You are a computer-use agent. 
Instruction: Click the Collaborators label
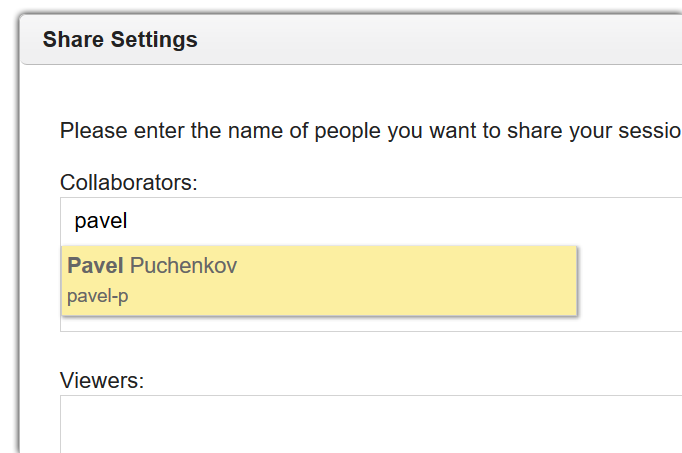tap(129, 182)
